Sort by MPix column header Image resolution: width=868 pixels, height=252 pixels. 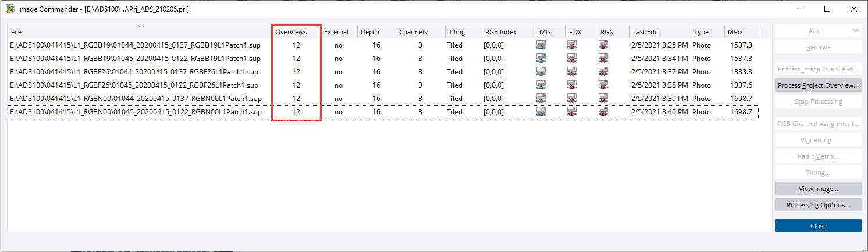pos(740,32)
